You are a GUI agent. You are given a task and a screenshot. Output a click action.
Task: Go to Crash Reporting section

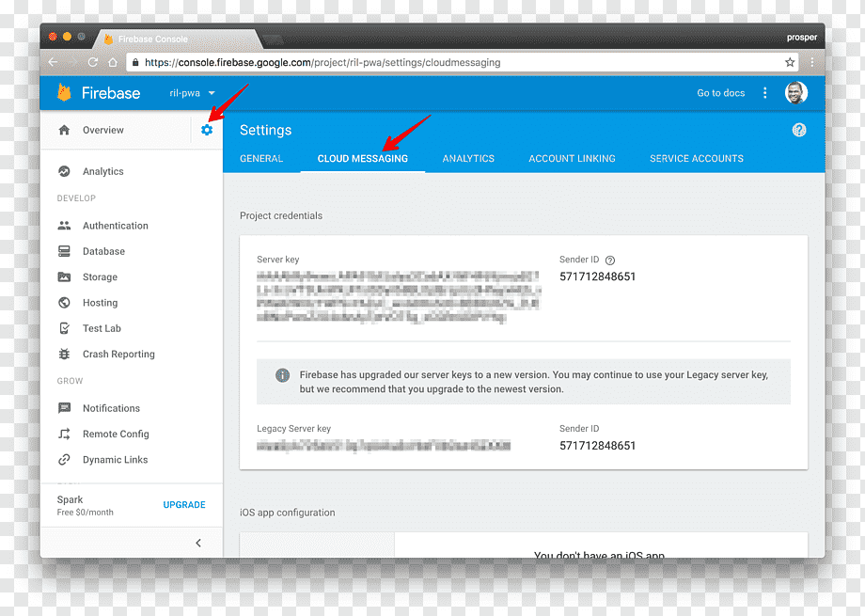tap(118, 355)
